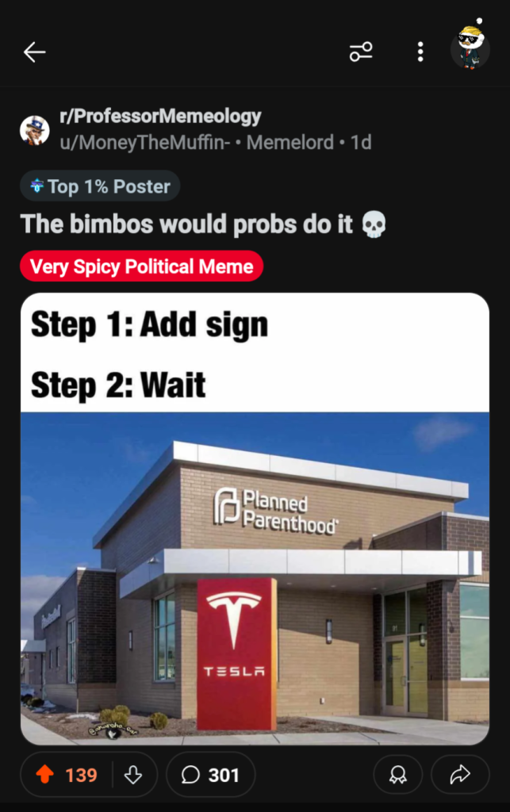The image size is (510, 812).
Task: Open the three-dot overflow menu
Action: (420, 52)
